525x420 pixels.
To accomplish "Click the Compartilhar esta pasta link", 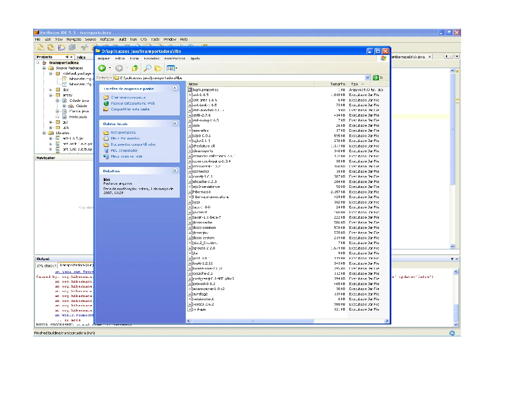I will (130, 109).
